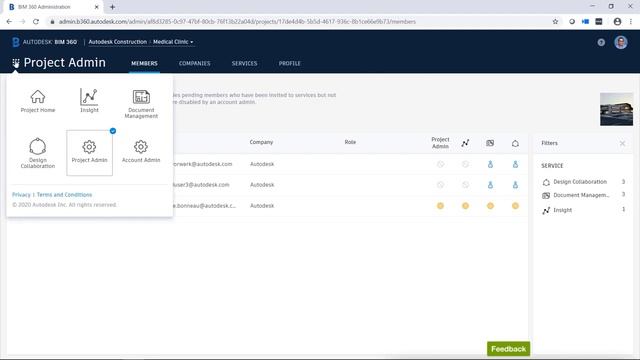Toggle Design Collaboration access for jorwerk row

[x=515, y=164]
